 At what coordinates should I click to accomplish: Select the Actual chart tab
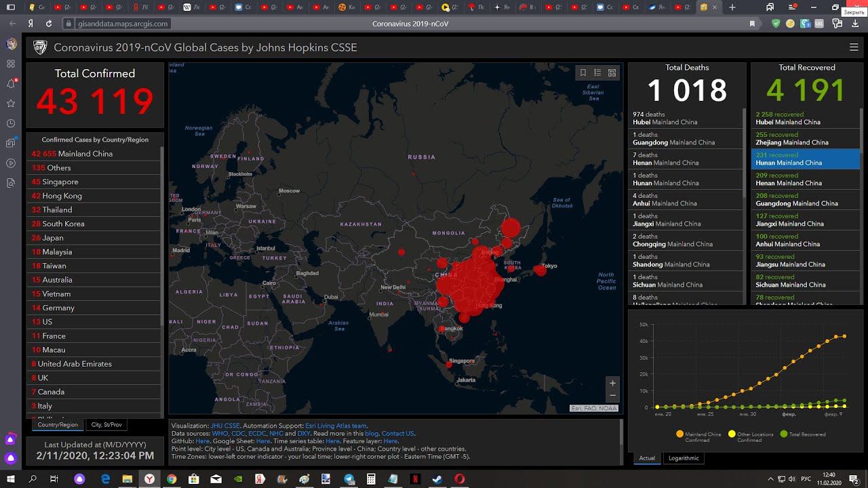[x=647, y=458]
